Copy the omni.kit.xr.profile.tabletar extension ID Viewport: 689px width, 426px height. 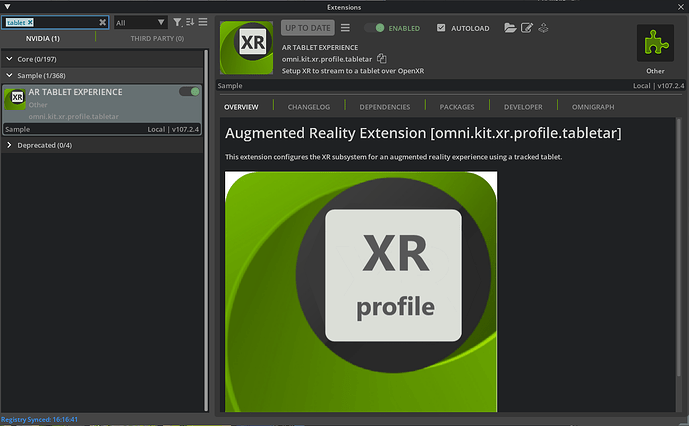coord(381,58)
